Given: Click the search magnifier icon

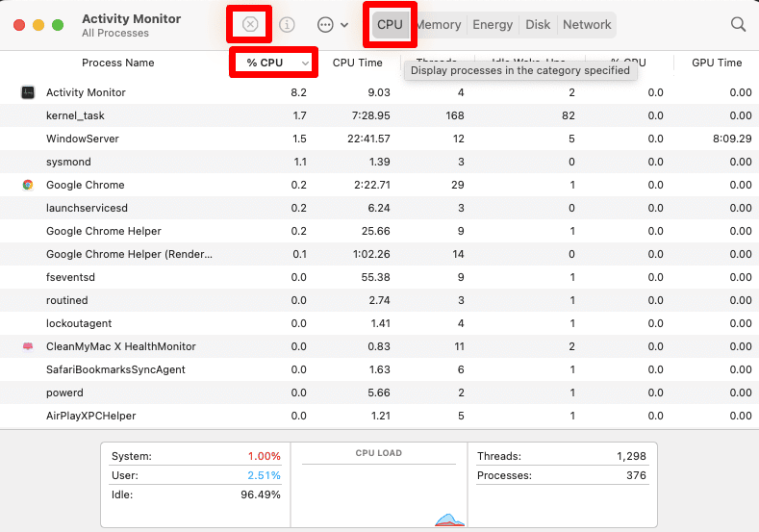Looking at the screenshot, I should click(738, 25).
